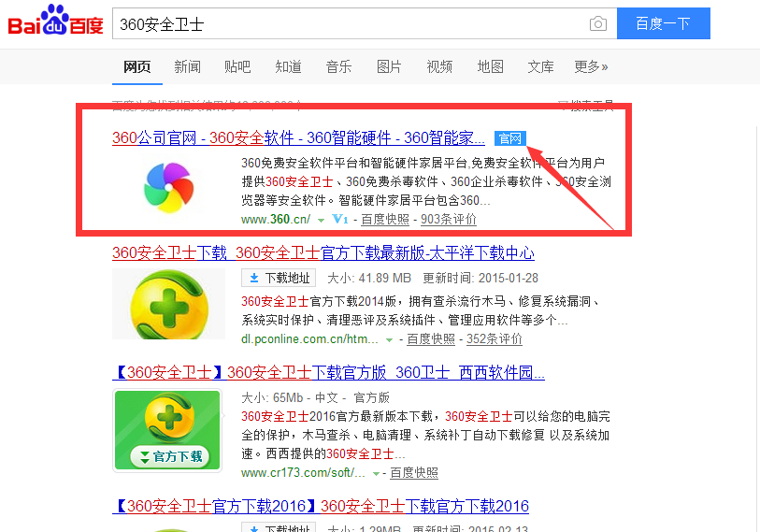Open the 更多» menu

(x=591, y=67)
